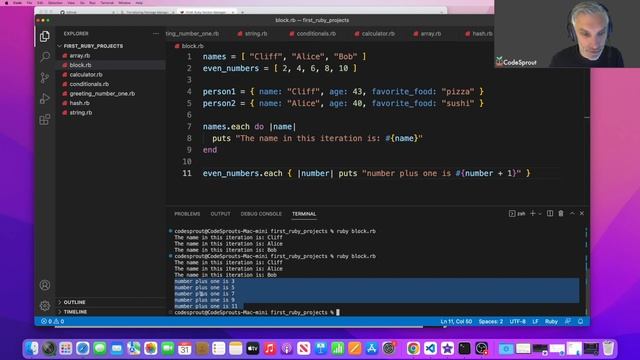640x360 pixels.
Task: Switch to the OUTPUT panel tab
Action: pos(220,214)
